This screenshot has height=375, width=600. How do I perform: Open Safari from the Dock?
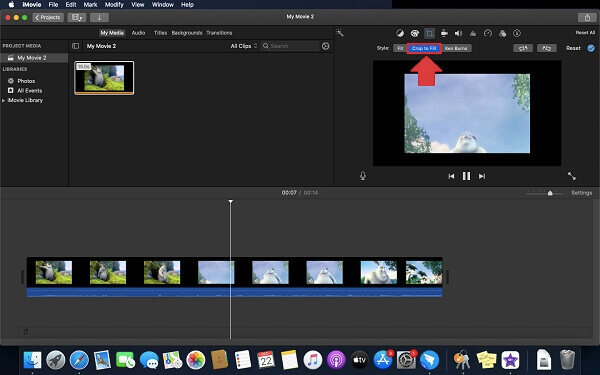point(79,360)
